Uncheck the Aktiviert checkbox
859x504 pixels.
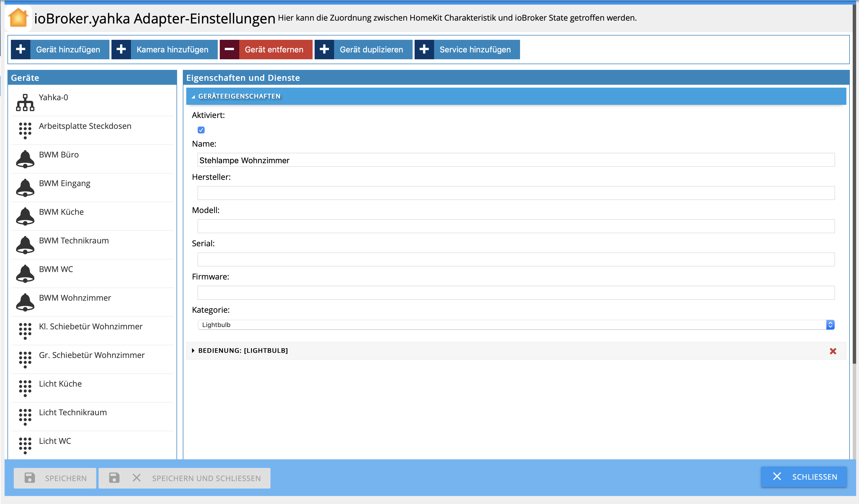coord(201,130)
